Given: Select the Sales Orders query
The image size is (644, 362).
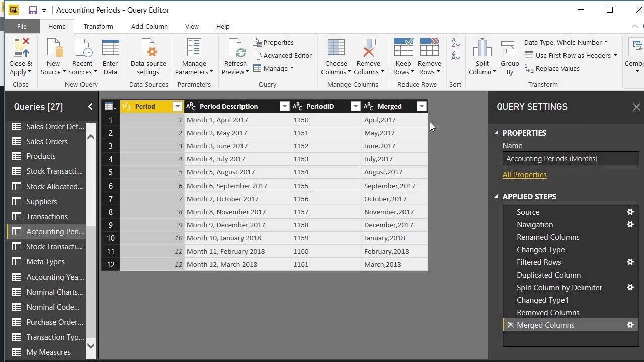Looking at the screenshot, I should tap(46, 141).
